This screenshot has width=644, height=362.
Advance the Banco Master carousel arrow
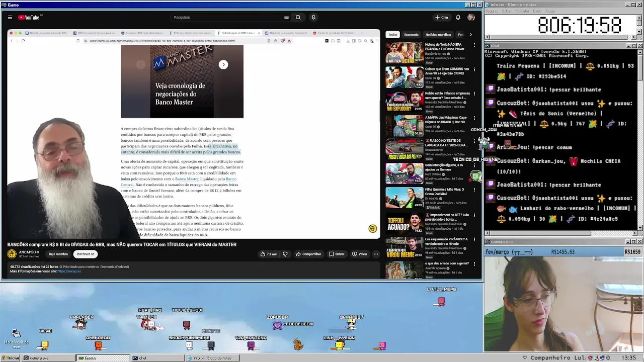[223, 64]
